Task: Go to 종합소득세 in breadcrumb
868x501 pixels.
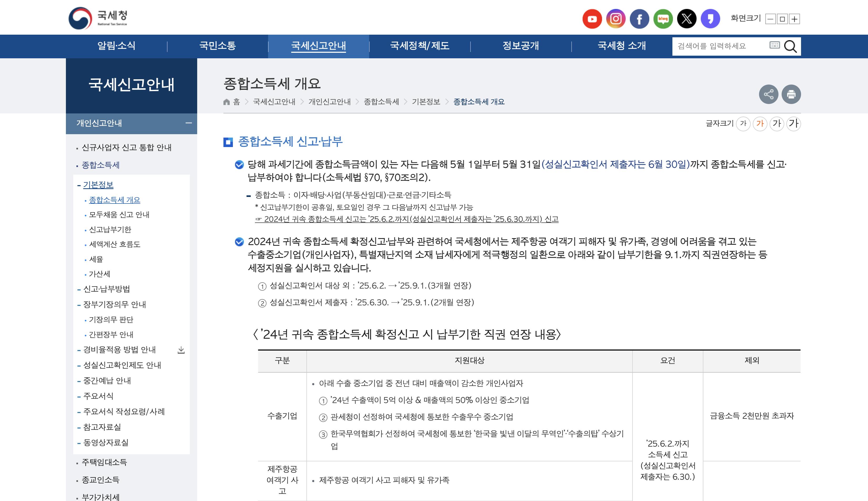Action: 381,102
